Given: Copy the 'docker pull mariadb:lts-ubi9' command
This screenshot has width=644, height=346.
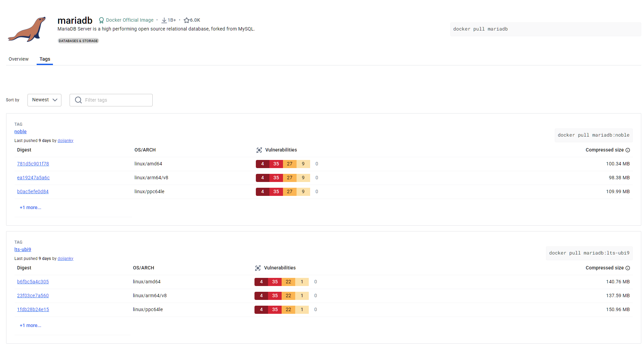Looking at the screenshot, I should [589, 253].
